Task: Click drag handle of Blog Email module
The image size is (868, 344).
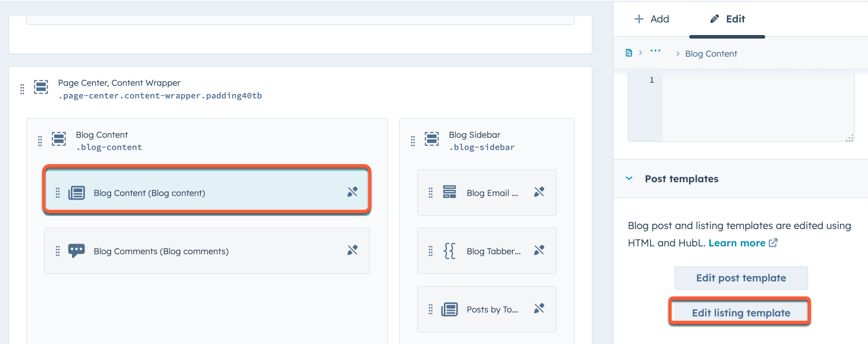Action: pyautogui.click(x=430, y=192)
